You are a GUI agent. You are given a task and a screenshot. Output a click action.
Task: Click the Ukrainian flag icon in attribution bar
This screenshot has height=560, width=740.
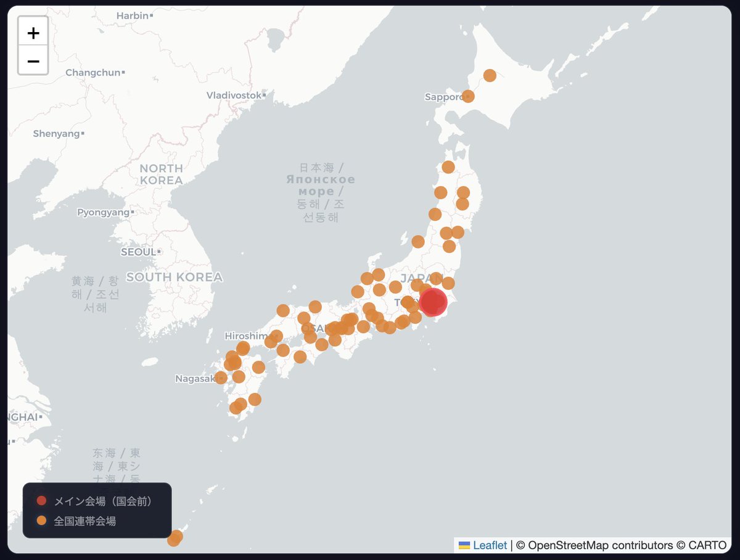(463, 545)
